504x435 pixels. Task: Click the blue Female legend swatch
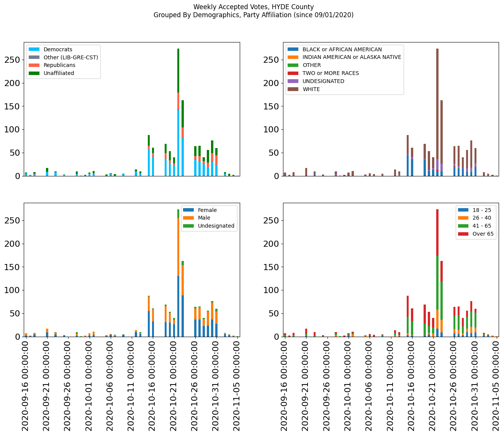click(189, 210)
